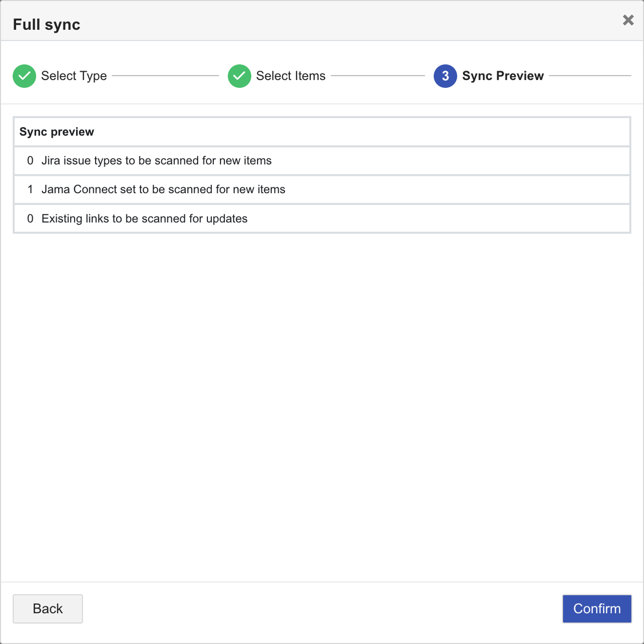The image size is (644, 644).
Task: Click the Confirm button to start sync
Action: (x=597, y=608)
